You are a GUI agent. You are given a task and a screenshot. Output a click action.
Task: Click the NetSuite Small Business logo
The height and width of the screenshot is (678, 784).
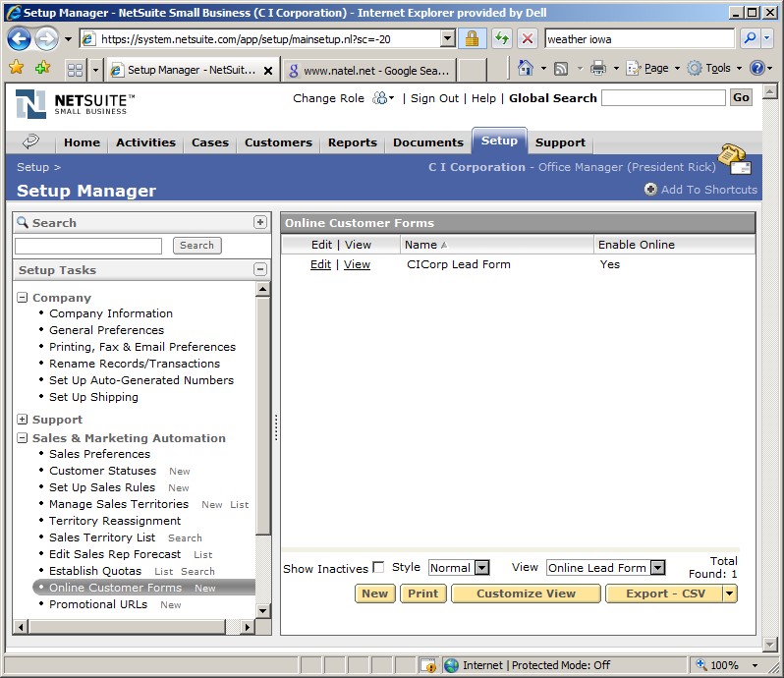[75, 103]
